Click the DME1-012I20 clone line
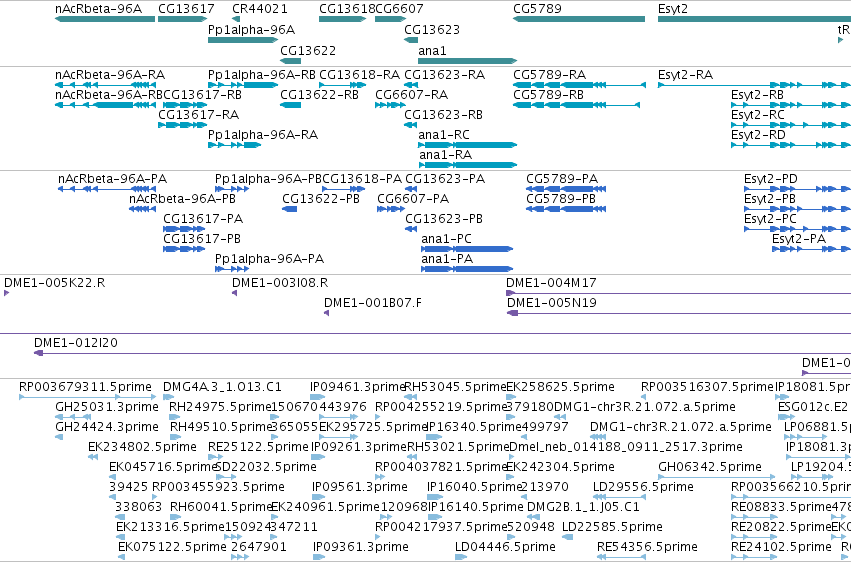 (x=442, y=353)
